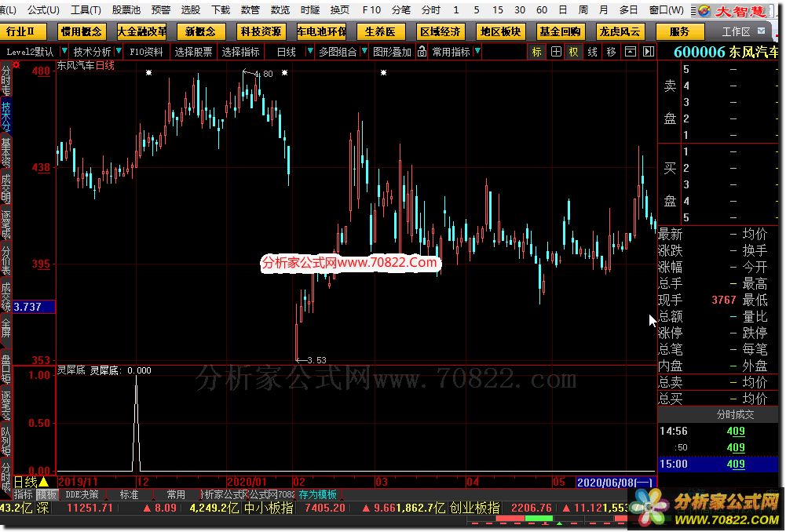This screenshot has height=532, width=786.
Task: Click stock title 600006 东风汽车
Action: 726,52
